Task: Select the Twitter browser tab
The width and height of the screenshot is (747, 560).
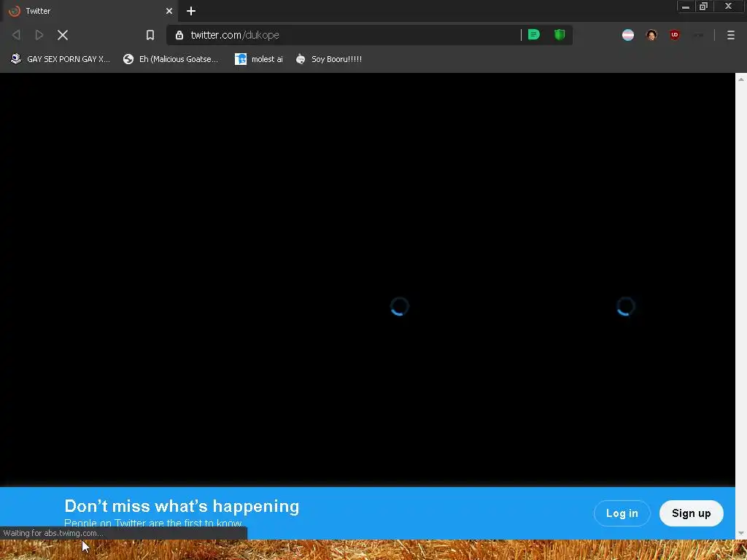Action: pyautogui.click(x=89, y=11)
